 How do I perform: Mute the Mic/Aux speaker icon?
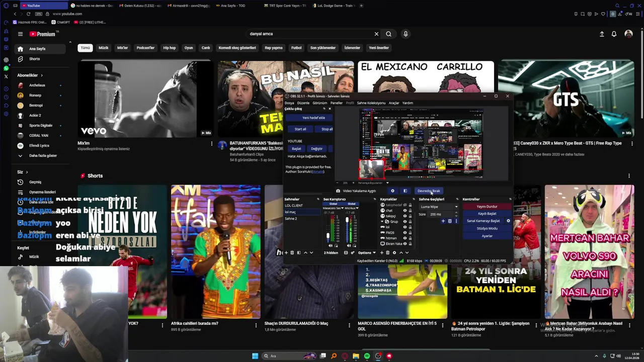[x=349, y=245]
